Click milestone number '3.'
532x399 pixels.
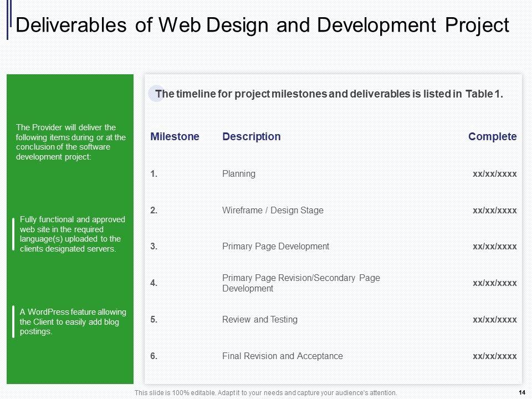click(154, 246)
